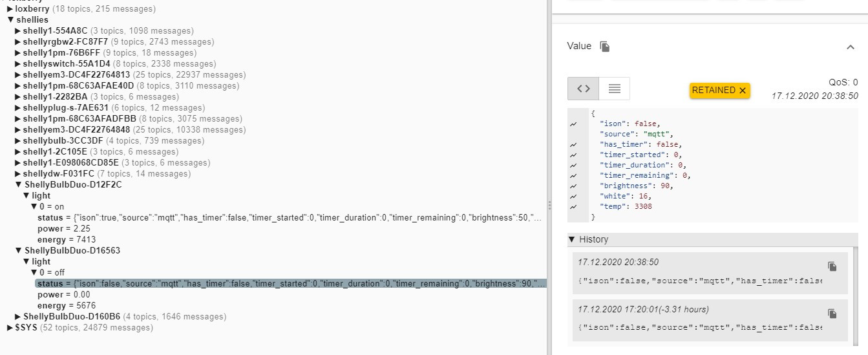Remove the RETAINED flag
The image size is (868, 355).
pos(743,91)
